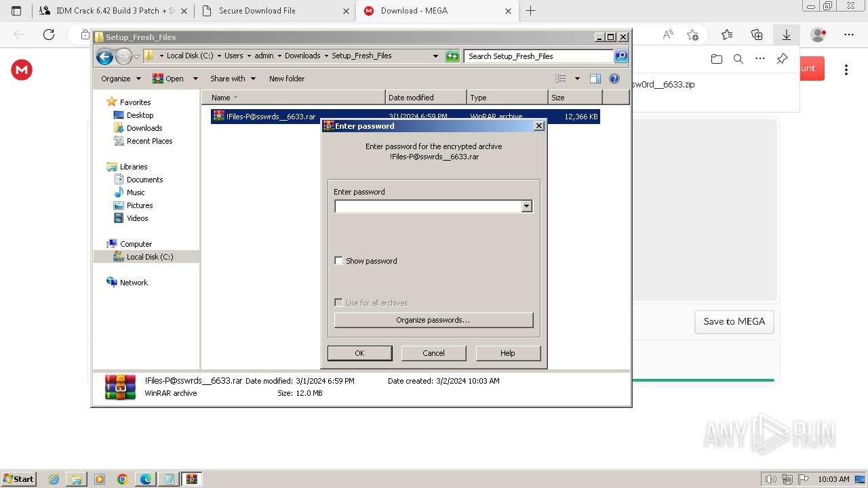Focus the Enter password input field
This screenshot has width=868, height=488.
pyautogui.click(x=428, y=206)
